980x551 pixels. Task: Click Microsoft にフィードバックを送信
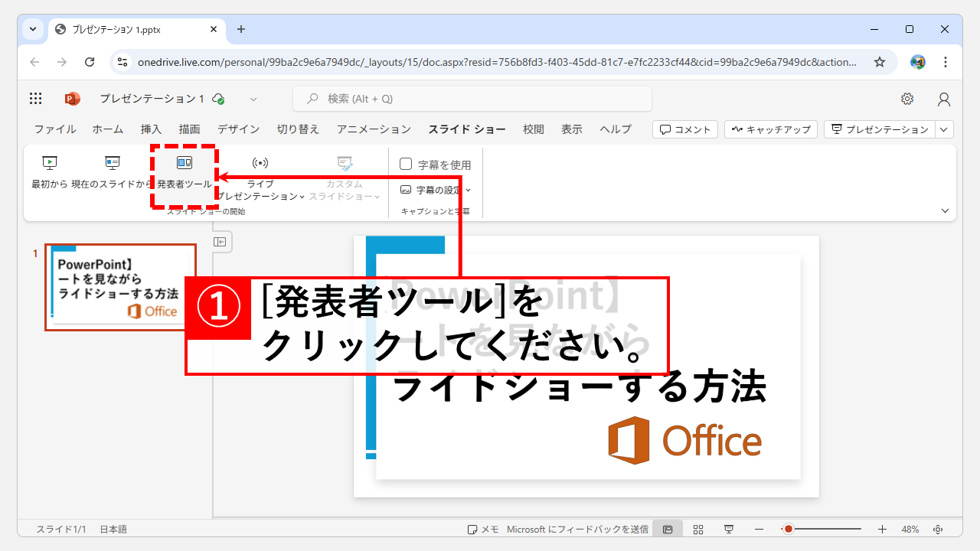577,530
